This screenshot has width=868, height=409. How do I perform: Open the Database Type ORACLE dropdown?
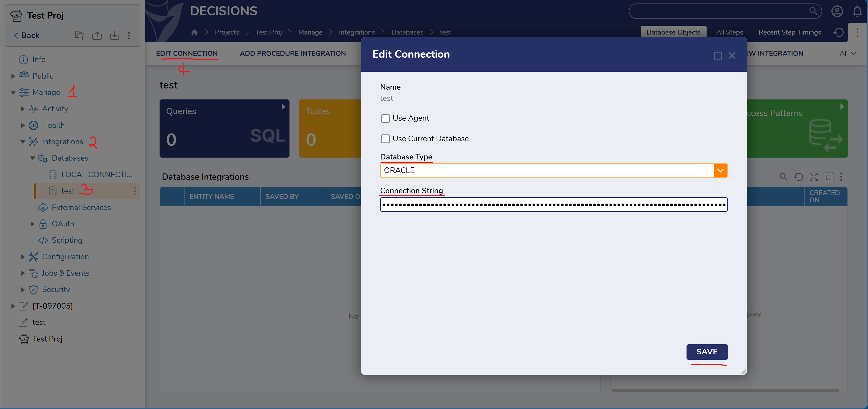pyautogui.click(x=720, y=171)
